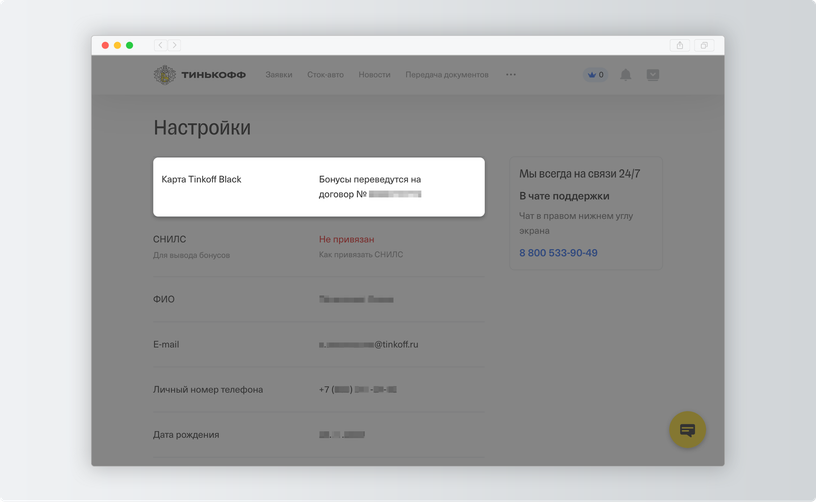Click the +7 phone number value
Viewport: 816px width, 502px height.
point(358,390)
